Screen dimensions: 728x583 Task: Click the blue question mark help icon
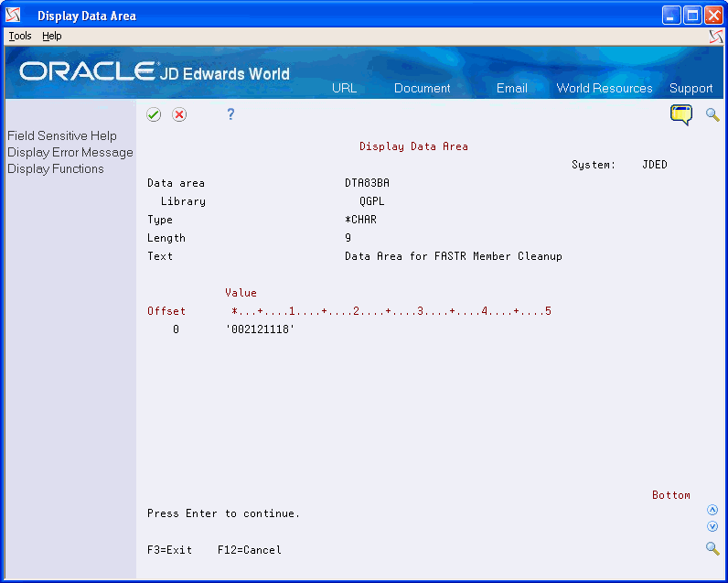(x=230, y=113)
